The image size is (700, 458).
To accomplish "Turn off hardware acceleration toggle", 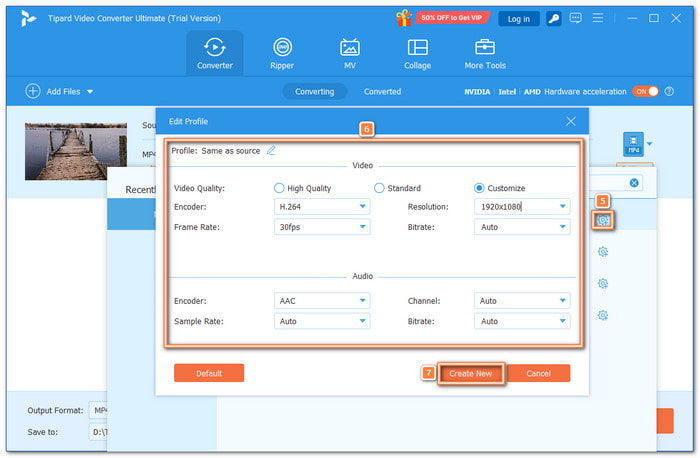I will click(646, 91).
